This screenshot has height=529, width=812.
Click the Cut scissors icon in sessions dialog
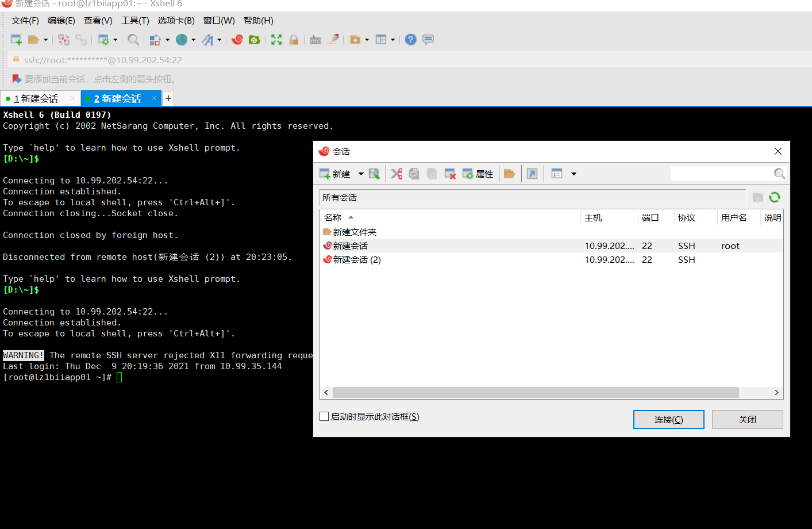(x=397, y=174)
